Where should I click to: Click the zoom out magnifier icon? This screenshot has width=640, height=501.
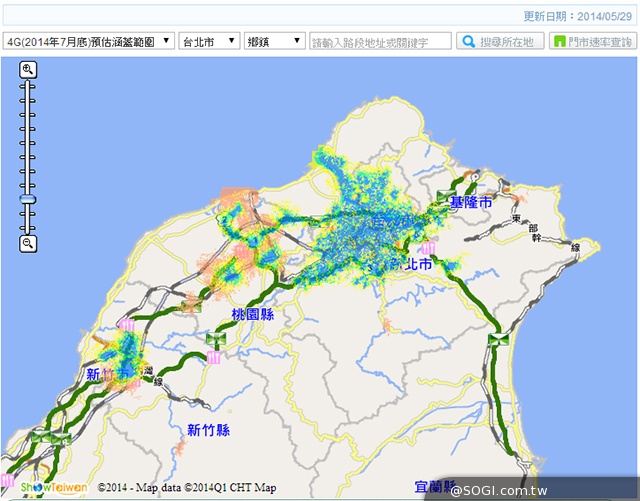coord(28,243)
